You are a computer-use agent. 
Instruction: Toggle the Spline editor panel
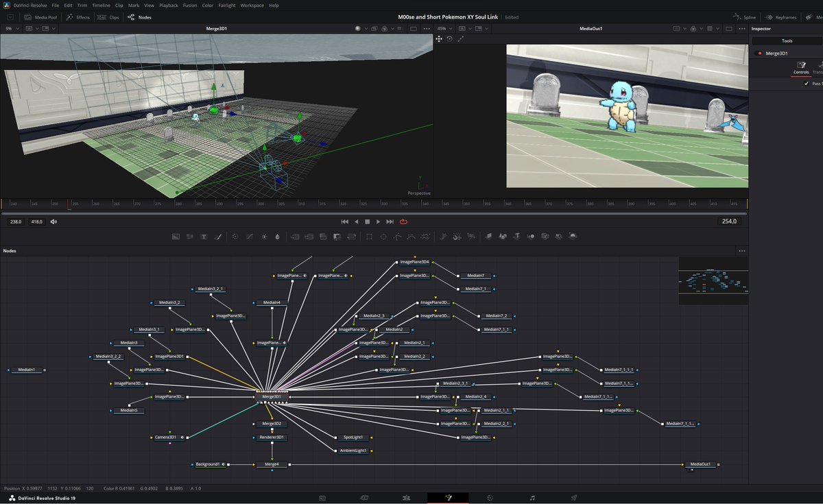click(744, 16)
